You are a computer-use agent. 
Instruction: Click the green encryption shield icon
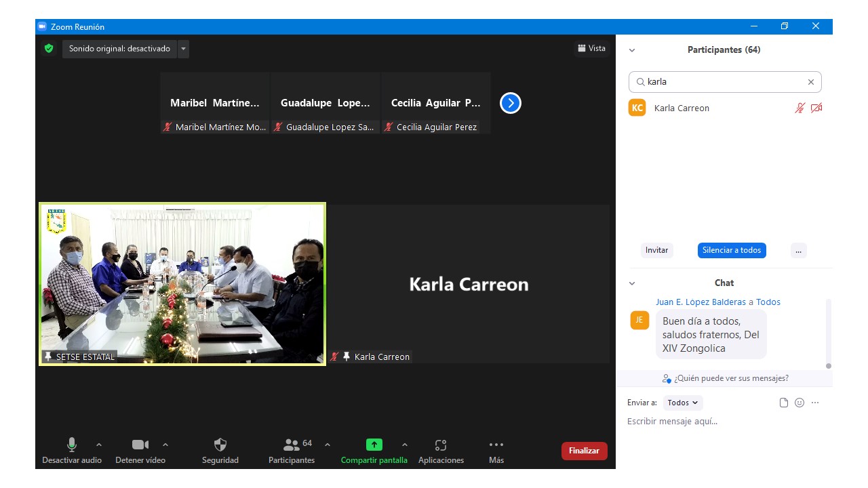pos(49,49)
